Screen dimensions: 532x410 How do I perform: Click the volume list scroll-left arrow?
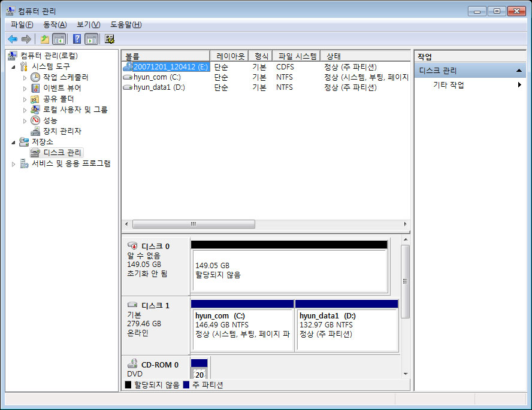(x=126, y=224)
